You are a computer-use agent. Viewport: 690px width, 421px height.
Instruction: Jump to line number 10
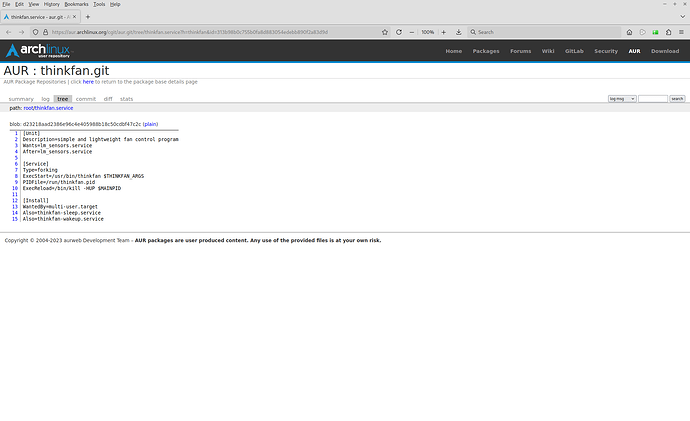pos(15,188)
